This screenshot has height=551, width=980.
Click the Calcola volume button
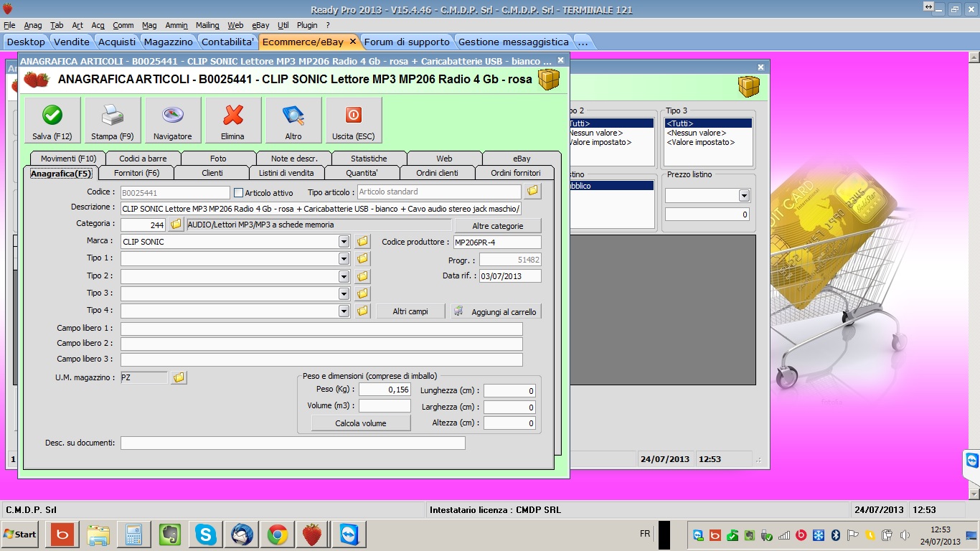tap(361, 423)
